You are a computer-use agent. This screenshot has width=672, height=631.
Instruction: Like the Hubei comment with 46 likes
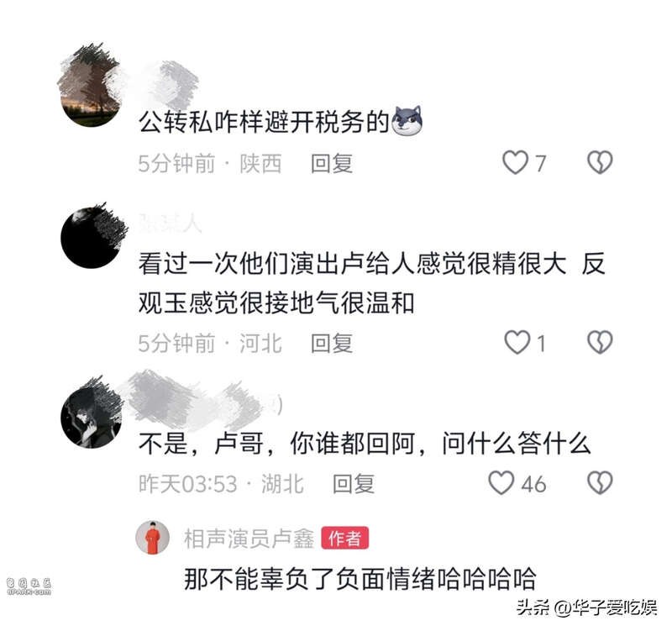click(501, 482)
